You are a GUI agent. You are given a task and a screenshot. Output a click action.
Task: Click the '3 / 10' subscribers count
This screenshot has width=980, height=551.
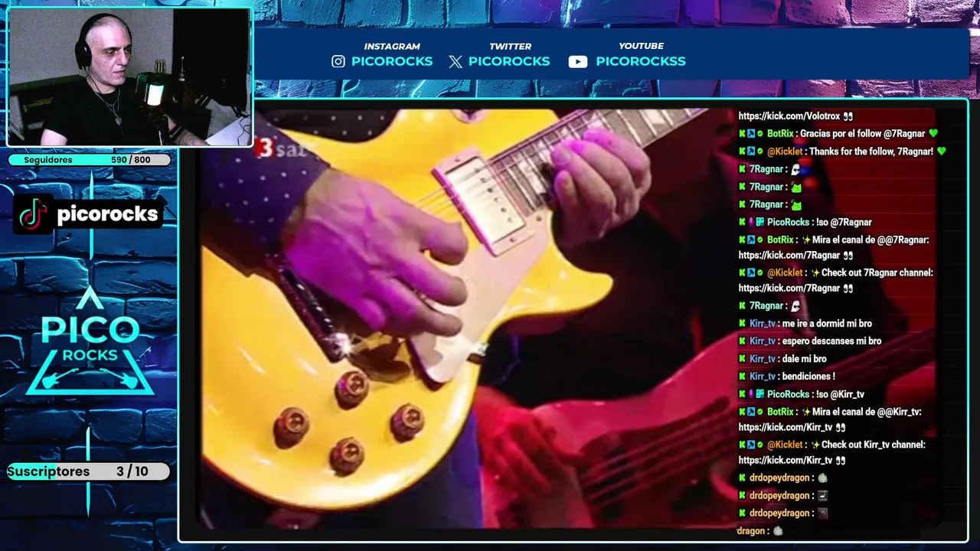132,471
